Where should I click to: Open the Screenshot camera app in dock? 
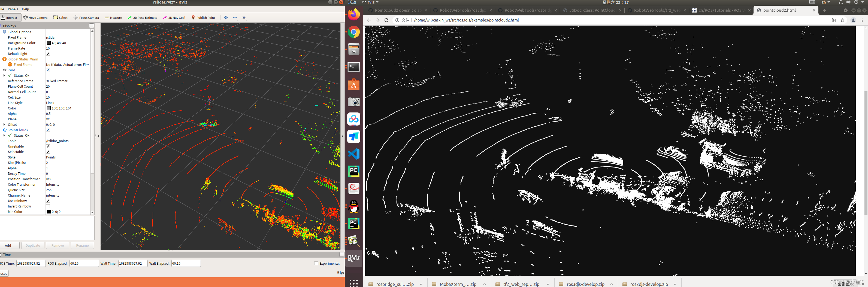coord(354,102)
